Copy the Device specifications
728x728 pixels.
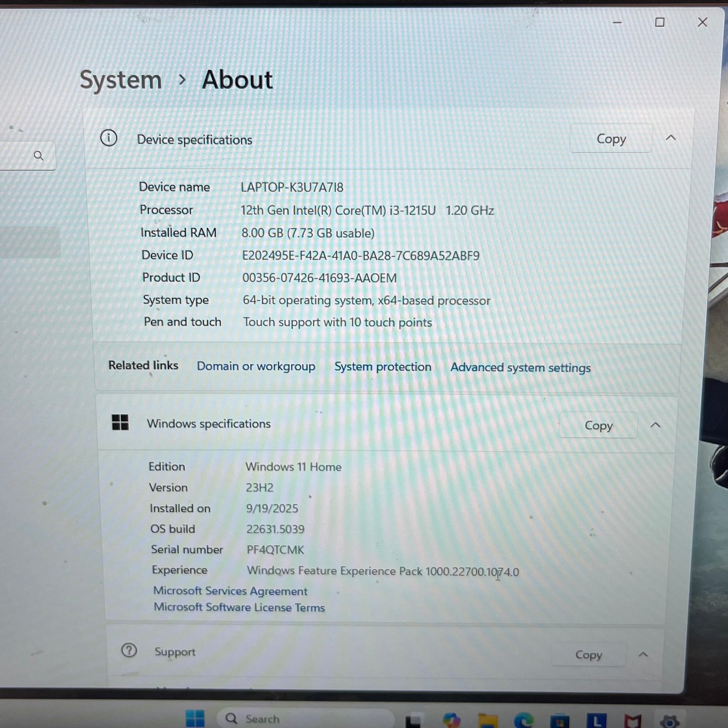pyautogui.click(x=611, y=139)
